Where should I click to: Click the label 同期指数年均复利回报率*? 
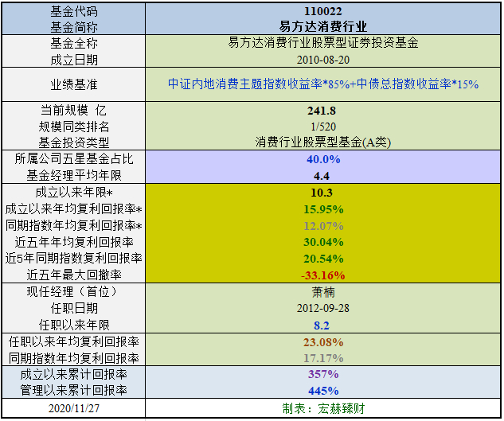(x=73, y=225)
